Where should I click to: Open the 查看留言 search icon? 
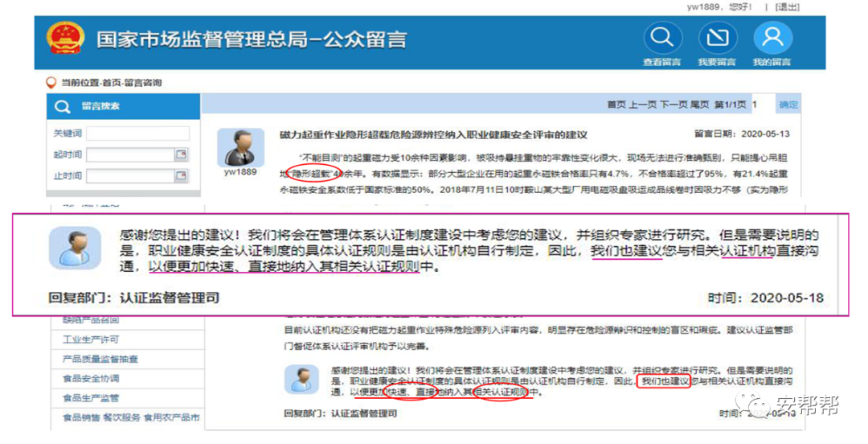pyautogui.click(x=662, y=38)
